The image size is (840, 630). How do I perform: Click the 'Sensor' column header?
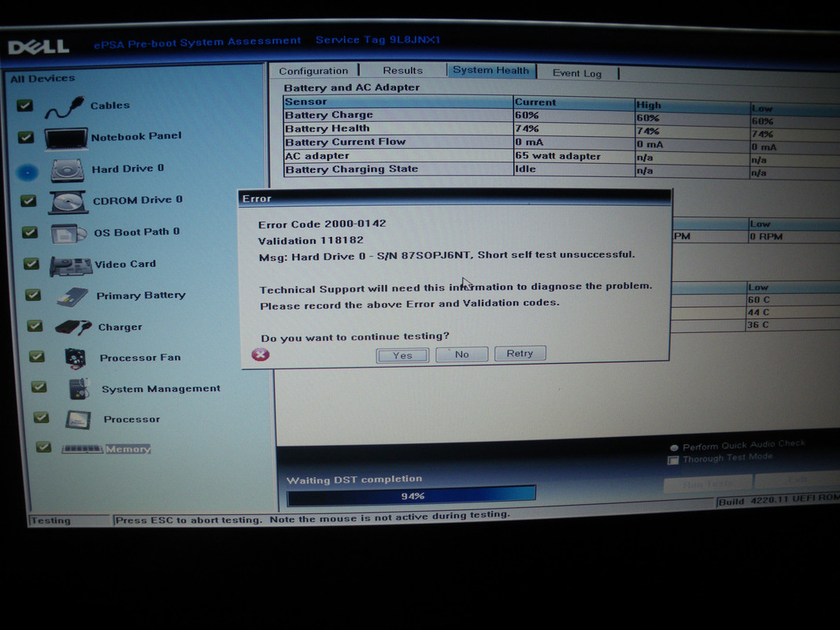tap(398, 102)
